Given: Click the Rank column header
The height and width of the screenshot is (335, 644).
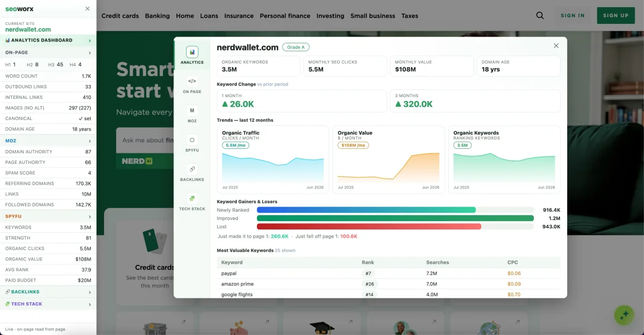Looking at the screenshot, I should point(368,262).
